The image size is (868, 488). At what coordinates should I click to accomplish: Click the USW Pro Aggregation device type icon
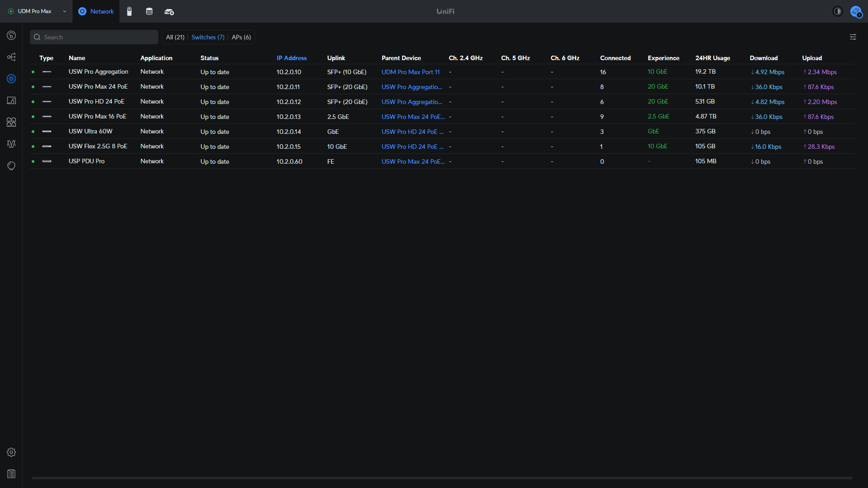click(x=47, y=72)
